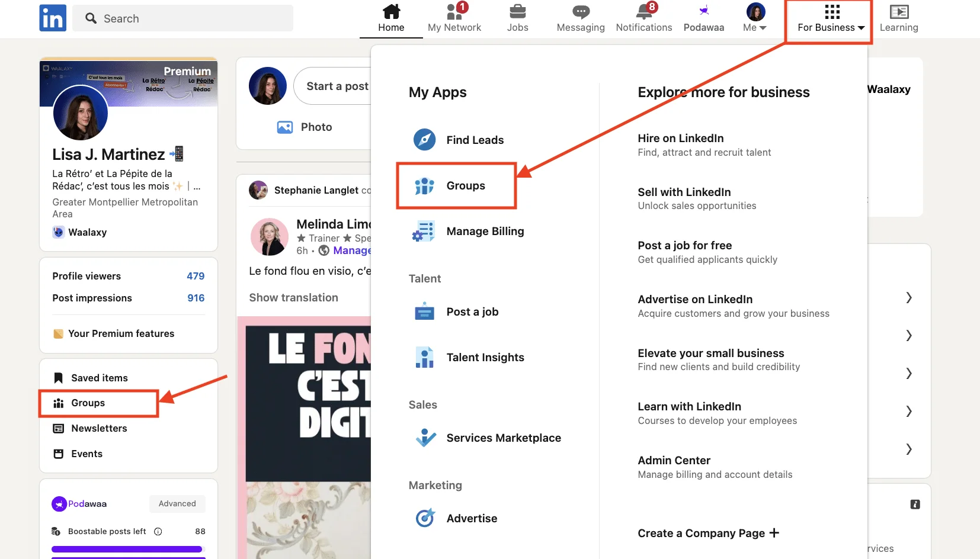980x559 pixels.
Task: Select the Post a job icon
Action: coord(424,311)
